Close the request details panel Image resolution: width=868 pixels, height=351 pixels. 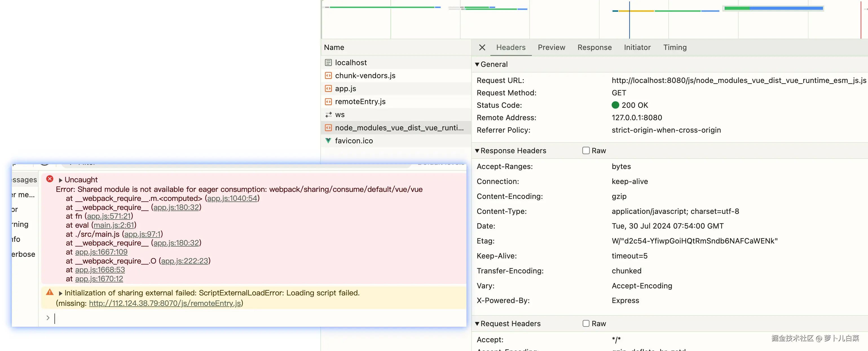(x=482, y=47)
